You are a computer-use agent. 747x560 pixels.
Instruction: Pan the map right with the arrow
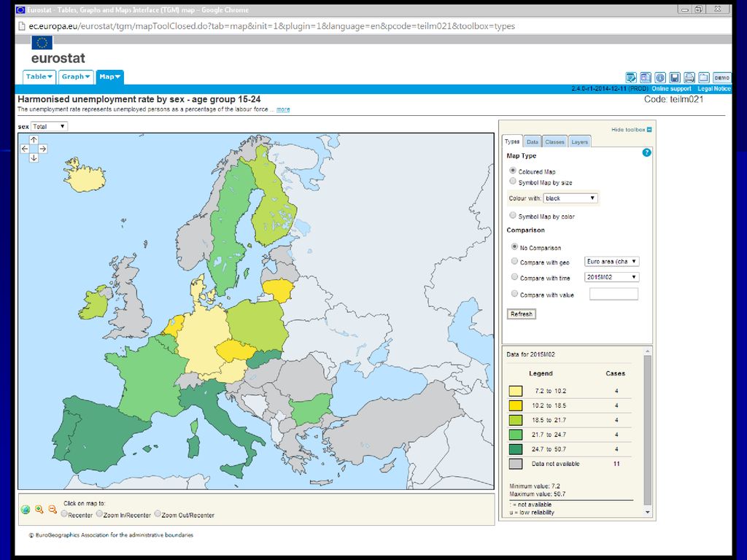(42, 149)
